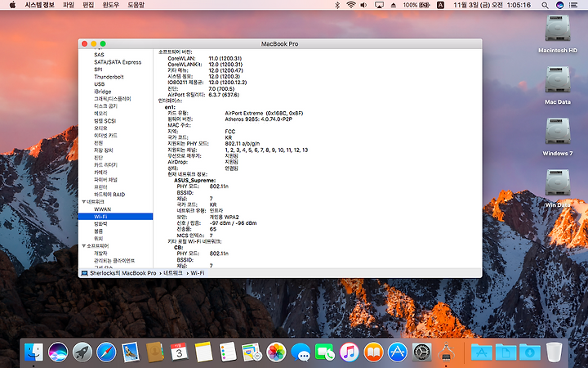Image resolution: width=588 pixels, height=368 pixels.
Task: Click the date and time in the menu bar
Action: (492, 5)
